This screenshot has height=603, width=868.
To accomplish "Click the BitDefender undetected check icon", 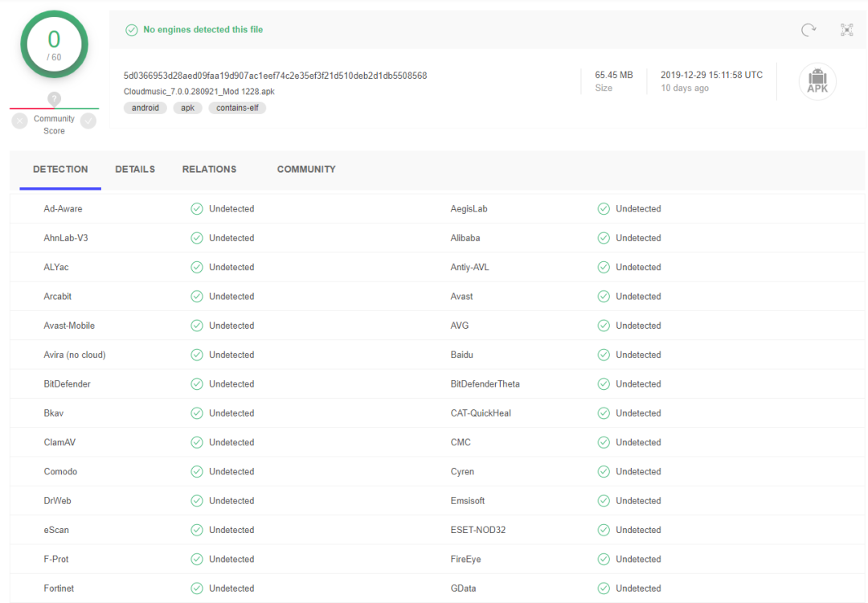I will pos(197,384).
